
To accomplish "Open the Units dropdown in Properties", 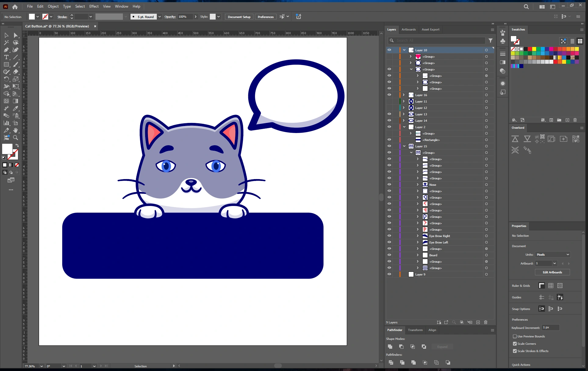I will click(x=552, y=254).
